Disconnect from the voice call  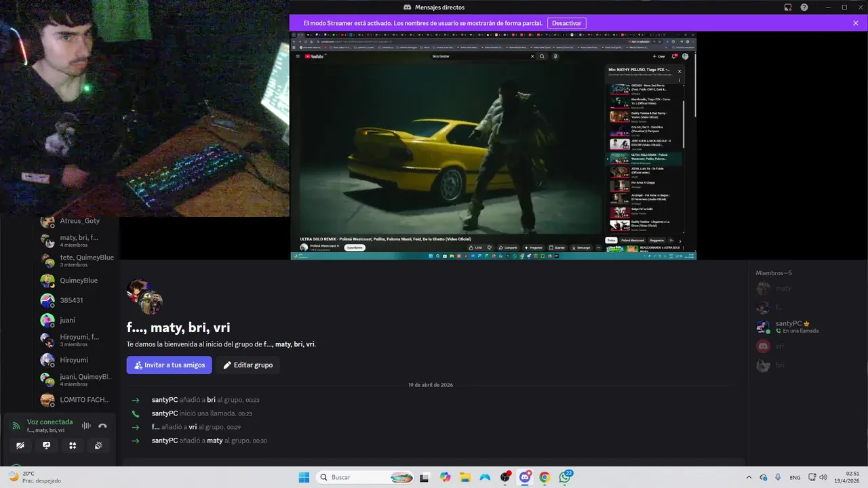coord(102,426)
